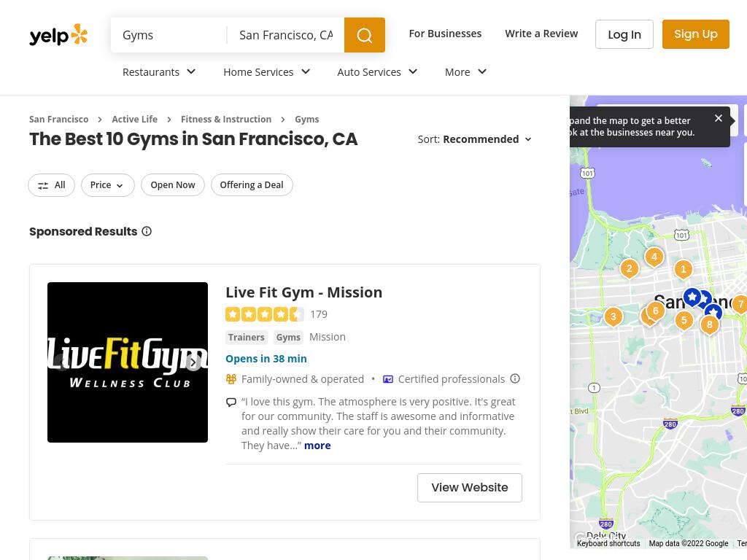Click map marker number 6

click(x=656, y=311)
